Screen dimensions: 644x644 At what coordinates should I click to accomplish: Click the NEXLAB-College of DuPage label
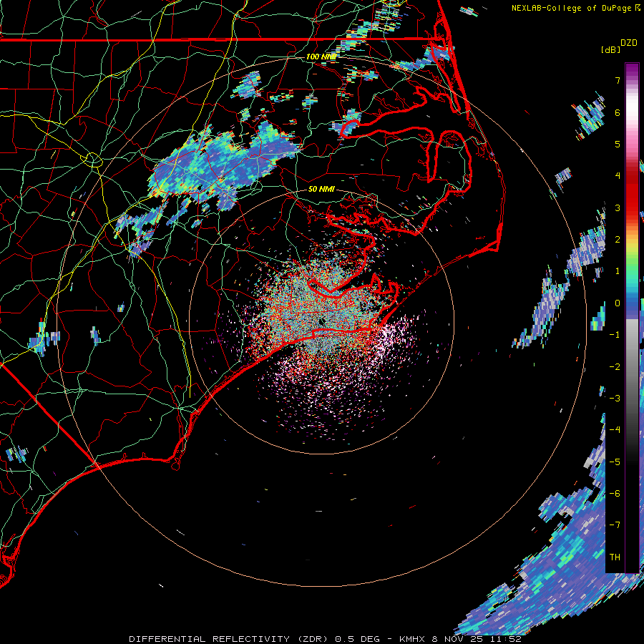pos(573,8)
